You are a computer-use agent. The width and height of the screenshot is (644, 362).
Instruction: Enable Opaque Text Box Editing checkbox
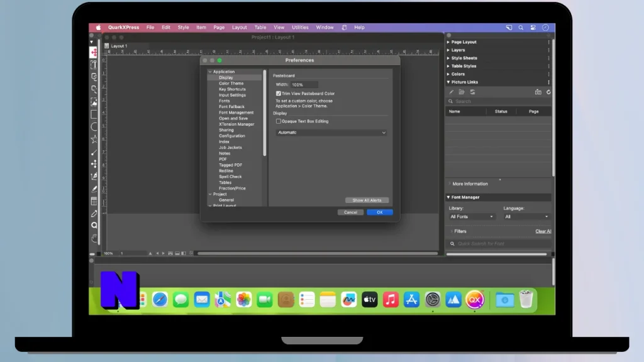coord(279,121)
